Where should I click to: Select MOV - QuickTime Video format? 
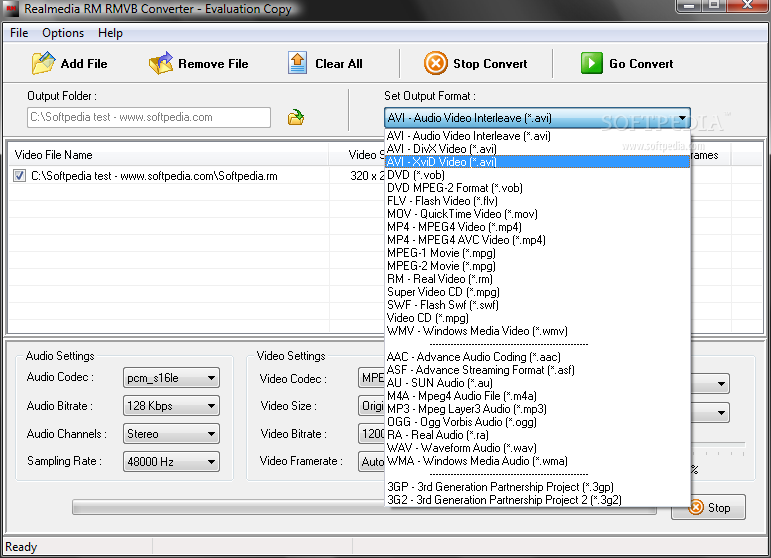point(537,214)
